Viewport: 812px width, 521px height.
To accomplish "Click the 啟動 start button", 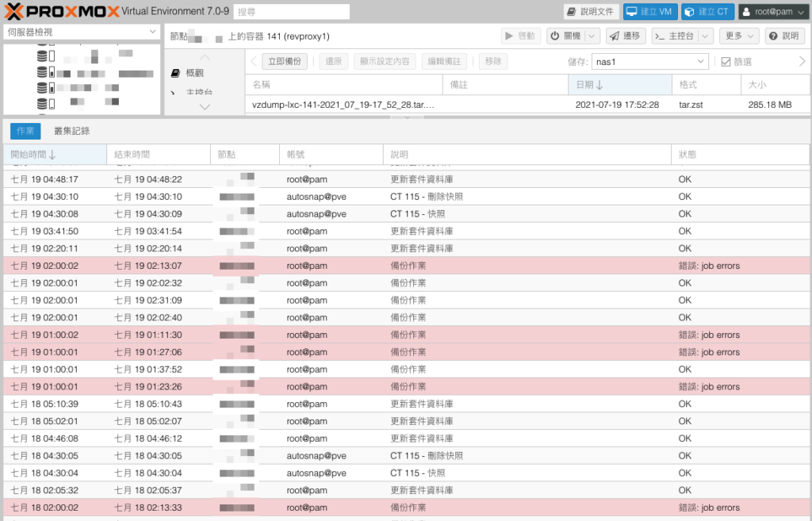I will [x=520, y=36].
